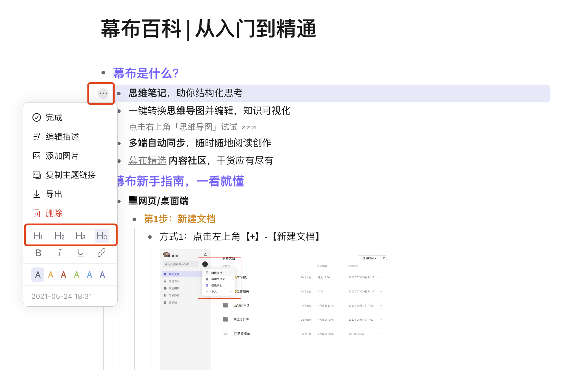Click the heading 幕布新手指南,一看就懂
Screen dimensions: 588x370
point(181,181)
